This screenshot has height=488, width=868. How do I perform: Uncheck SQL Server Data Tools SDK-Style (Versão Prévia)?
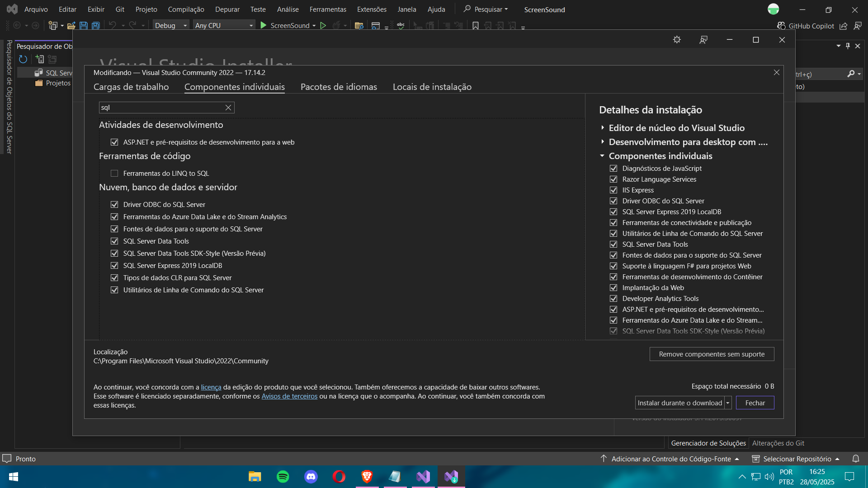pos(114,253)
